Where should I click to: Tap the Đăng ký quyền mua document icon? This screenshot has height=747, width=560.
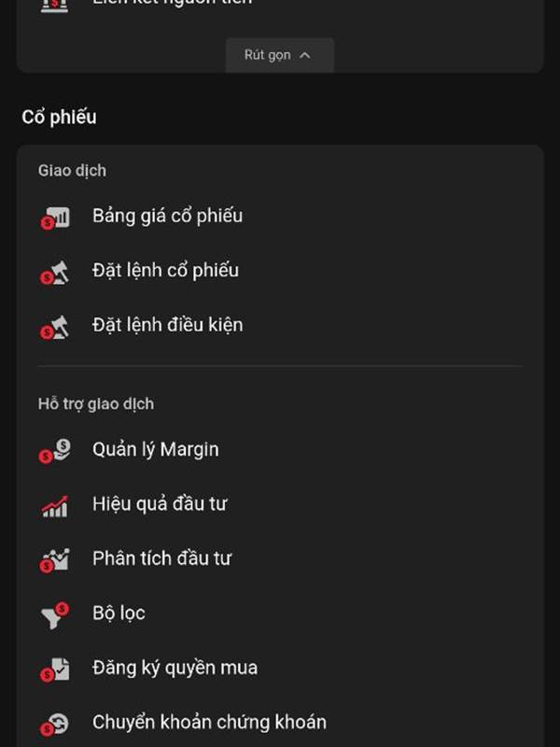click(x=55, y=669)
